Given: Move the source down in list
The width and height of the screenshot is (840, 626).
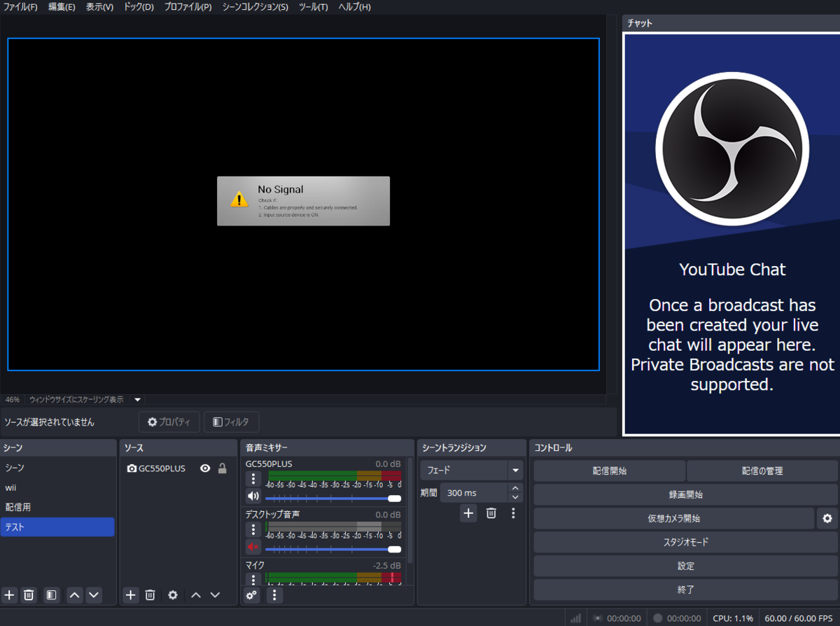Looking at the screenshot, I should (215, 594).
